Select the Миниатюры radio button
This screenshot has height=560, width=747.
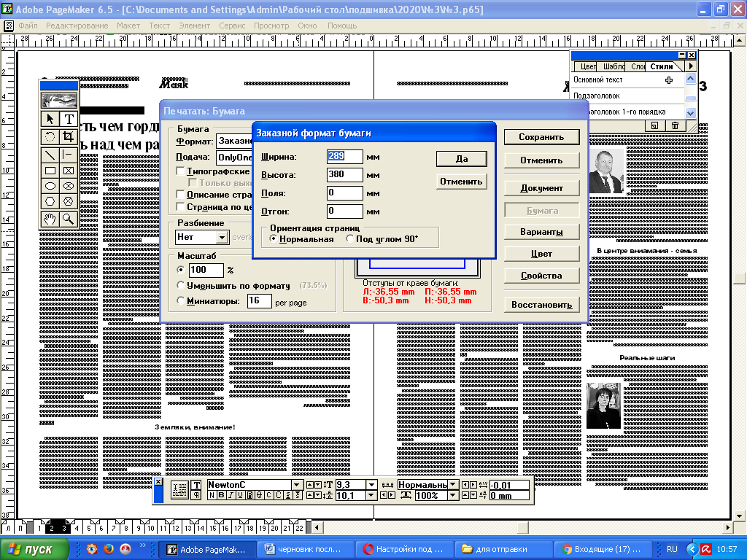pyautogui.click(x=181, y=300)
